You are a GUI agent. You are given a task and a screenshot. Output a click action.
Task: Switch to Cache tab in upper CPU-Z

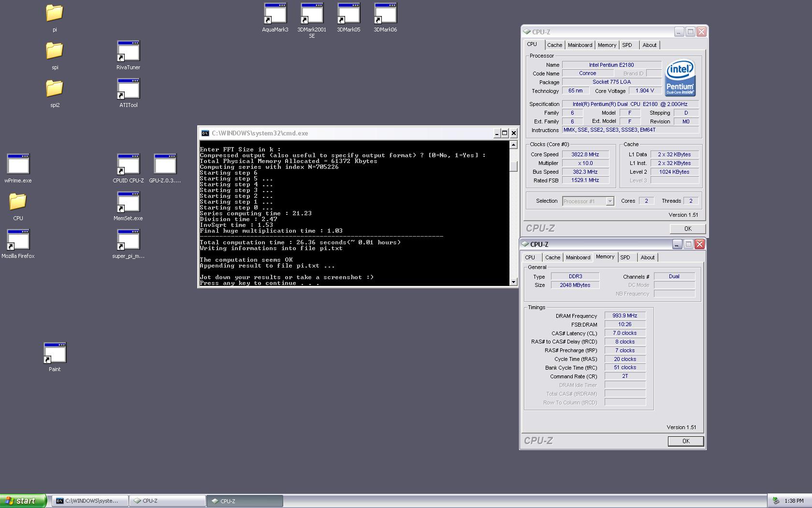pyautogui.click(x=554, y=45)
